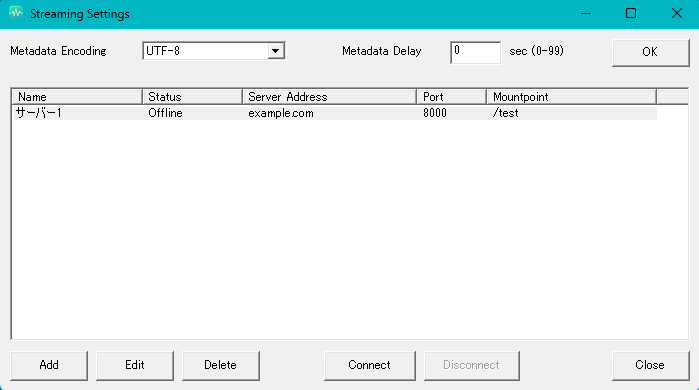Select the サーバー1 server row

334,113
